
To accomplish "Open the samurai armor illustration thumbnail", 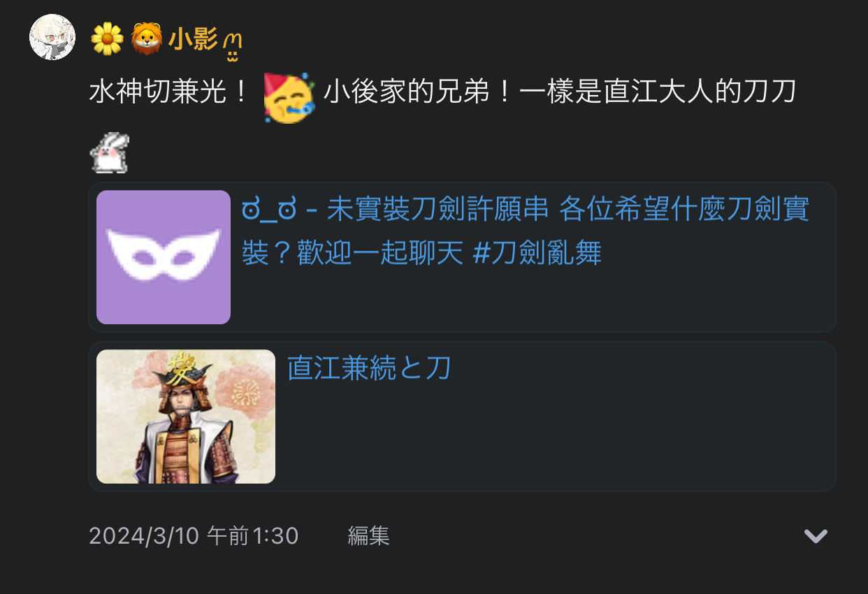I will coord(186,416).
